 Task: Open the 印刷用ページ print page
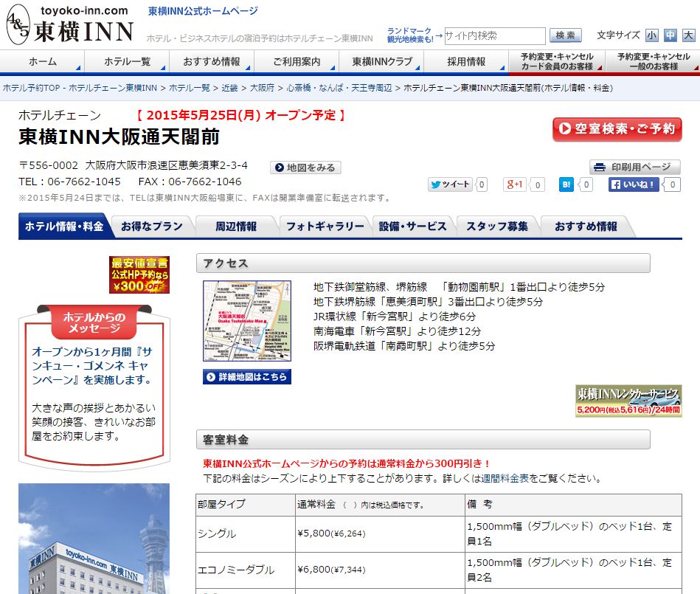pyautogui.click(x=635, y=167)
